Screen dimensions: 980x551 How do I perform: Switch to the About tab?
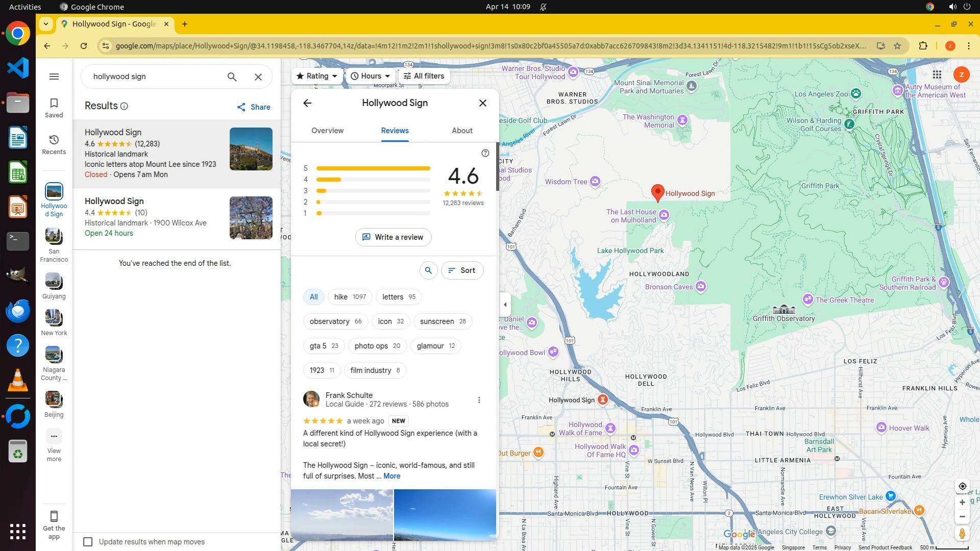[x=462, y=131]
